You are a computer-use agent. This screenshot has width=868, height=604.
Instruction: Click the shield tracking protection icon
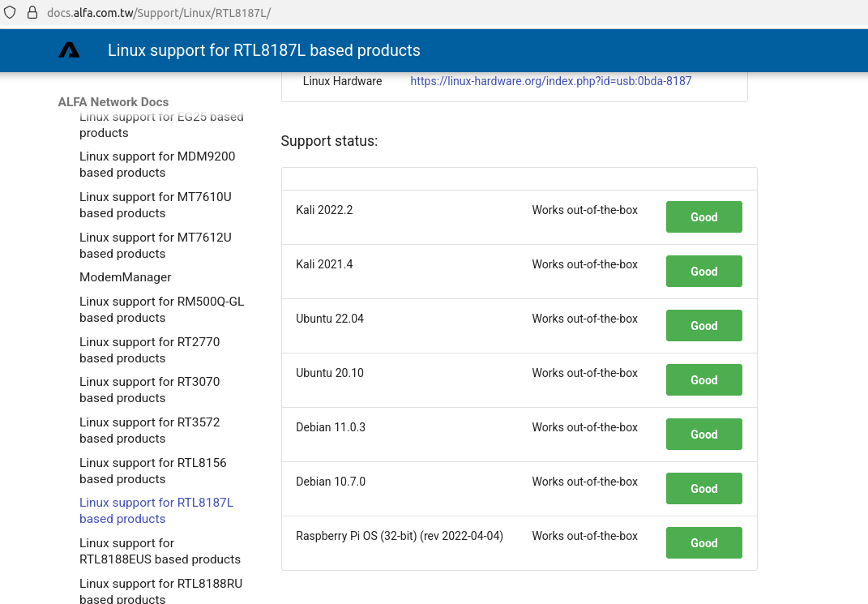pyautogui.click(x=10, y=12)
